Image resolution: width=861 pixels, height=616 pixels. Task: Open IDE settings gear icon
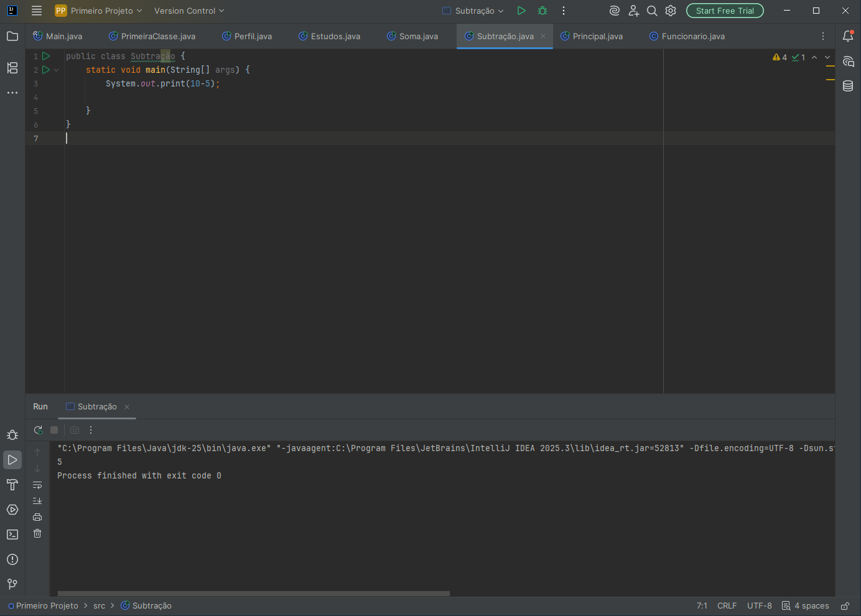coord(671,11)
